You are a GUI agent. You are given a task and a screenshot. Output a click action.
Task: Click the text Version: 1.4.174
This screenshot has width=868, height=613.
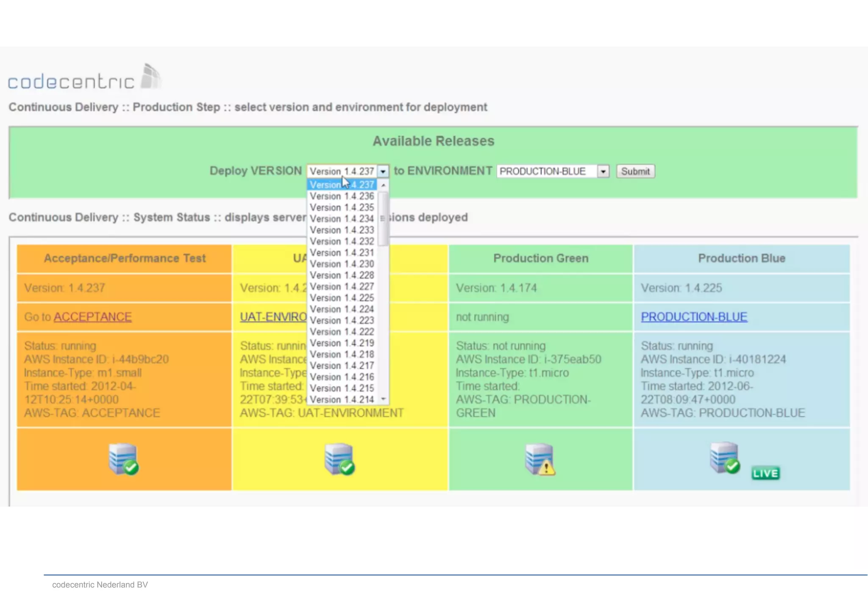click(x=496, y=288)
